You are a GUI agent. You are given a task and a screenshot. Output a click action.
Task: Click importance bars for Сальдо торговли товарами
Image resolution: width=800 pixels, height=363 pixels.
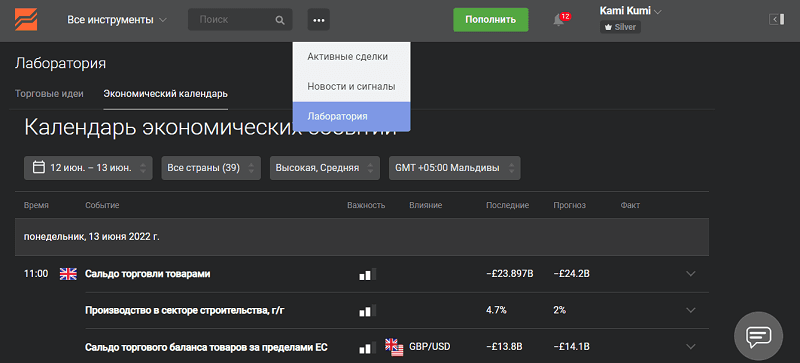click(x=367, y=274)
